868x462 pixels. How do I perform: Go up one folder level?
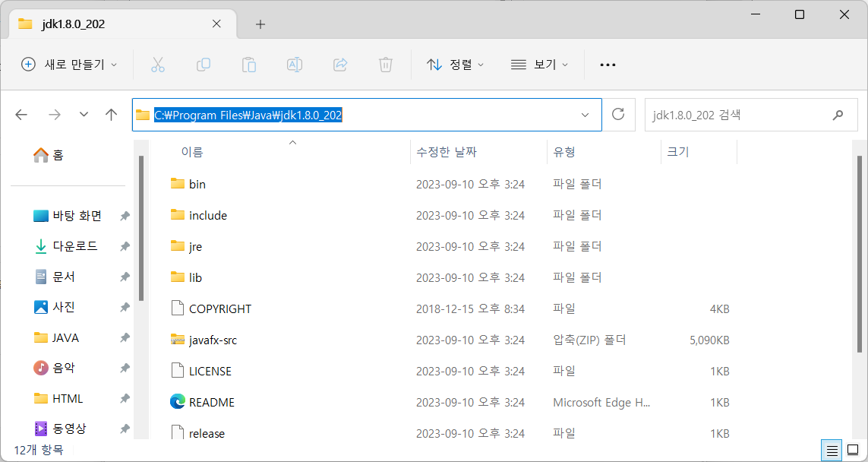point(112,115)
